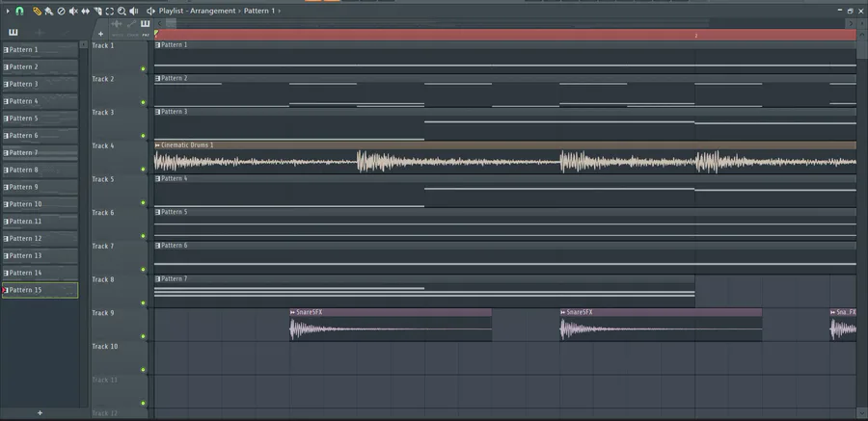Mute Track 3 with its green light
868x421 pixels.
coord(143,136)
